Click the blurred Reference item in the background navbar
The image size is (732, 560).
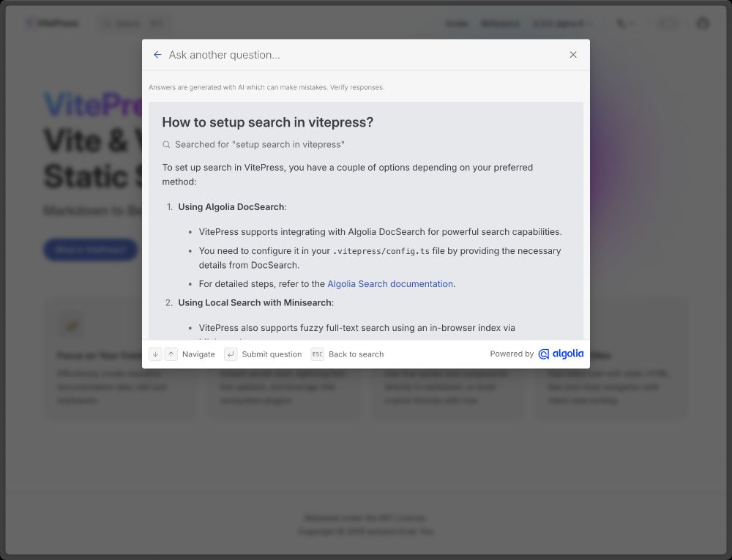coord(500,23)
